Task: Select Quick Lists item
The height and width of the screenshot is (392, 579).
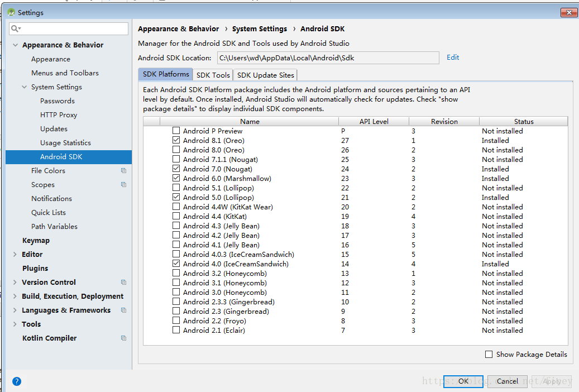Action: pyautogui.click(x=49, y=212)
